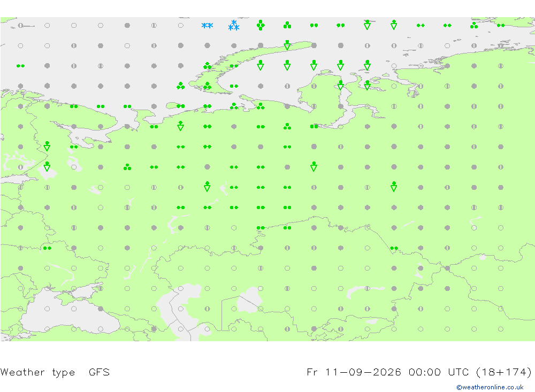Select the three-dot rain symbol in top-right corner
This screenshot has width=535, height=392.
[474, 25]
